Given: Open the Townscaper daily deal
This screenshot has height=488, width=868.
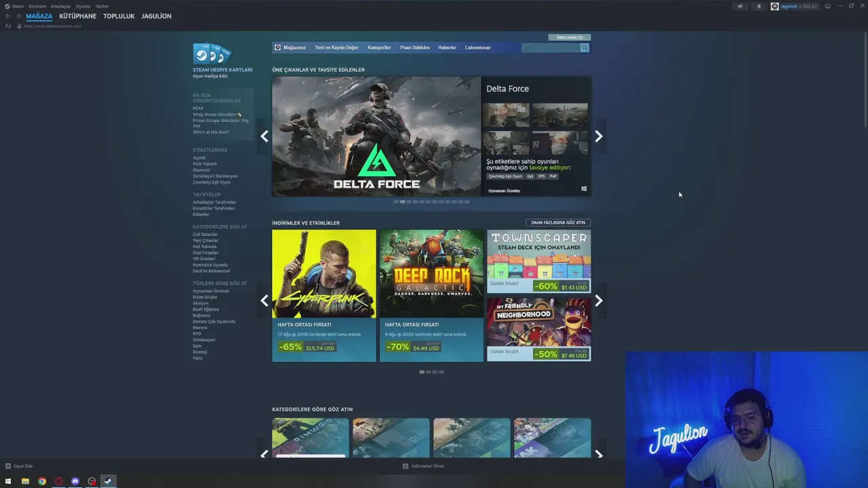Looking at the screenshot, I should tap(538, 261).
